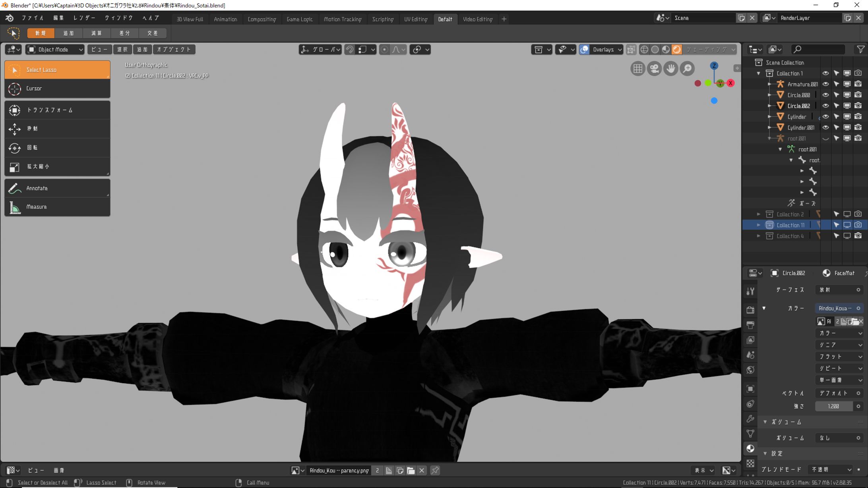Click the pan view hand icon
Screen dimensions: 868x488
[671, 69]
